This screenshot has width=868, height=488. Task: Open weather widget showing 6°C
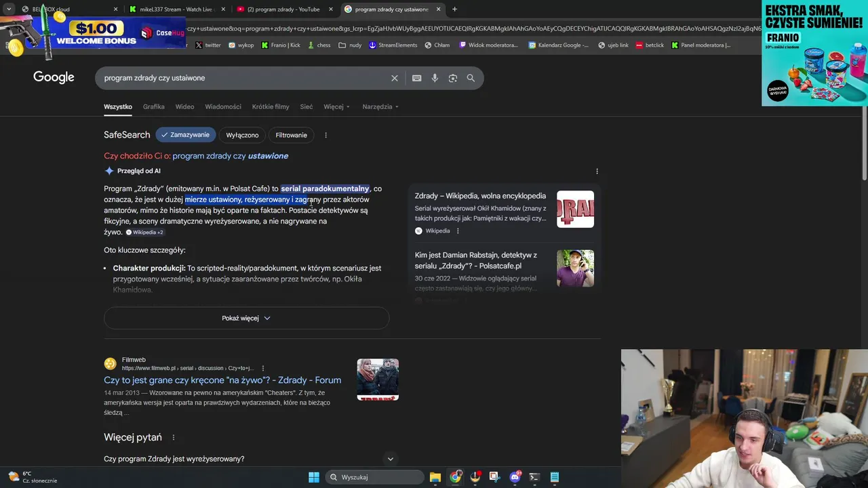[x=33, y=477]
